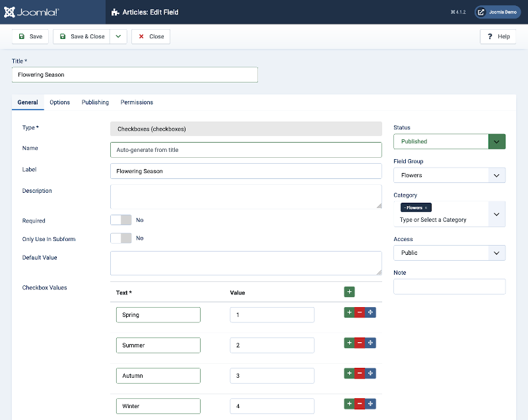Open the Field Group dropdown
528x420 pixels.
click(x=449, y=176)
